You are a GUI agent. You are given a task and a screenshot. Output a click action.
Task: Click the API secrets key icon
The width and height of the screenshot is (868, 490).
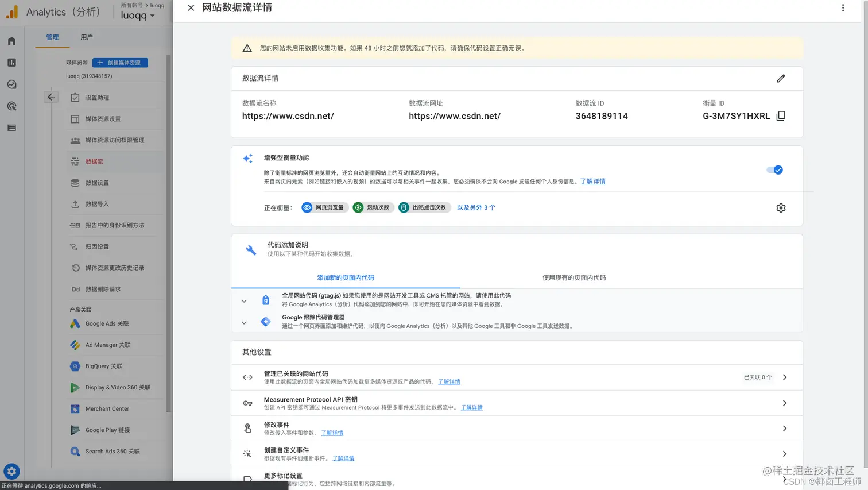point(247,403)
